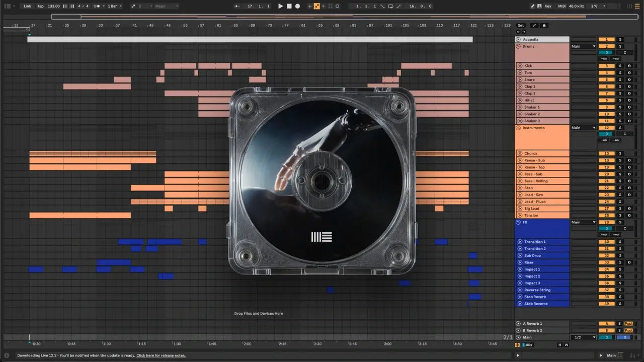Open the MIDI map mode

(562, 6)
